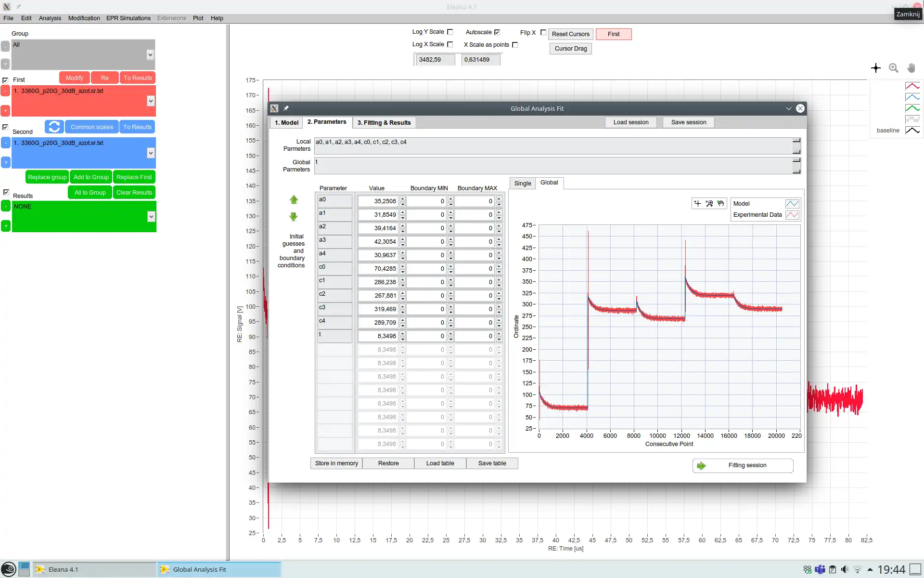The image size is (924, 578).
Task: Enable X Scale as points checkbox
Action: click(x=515, y=45)
